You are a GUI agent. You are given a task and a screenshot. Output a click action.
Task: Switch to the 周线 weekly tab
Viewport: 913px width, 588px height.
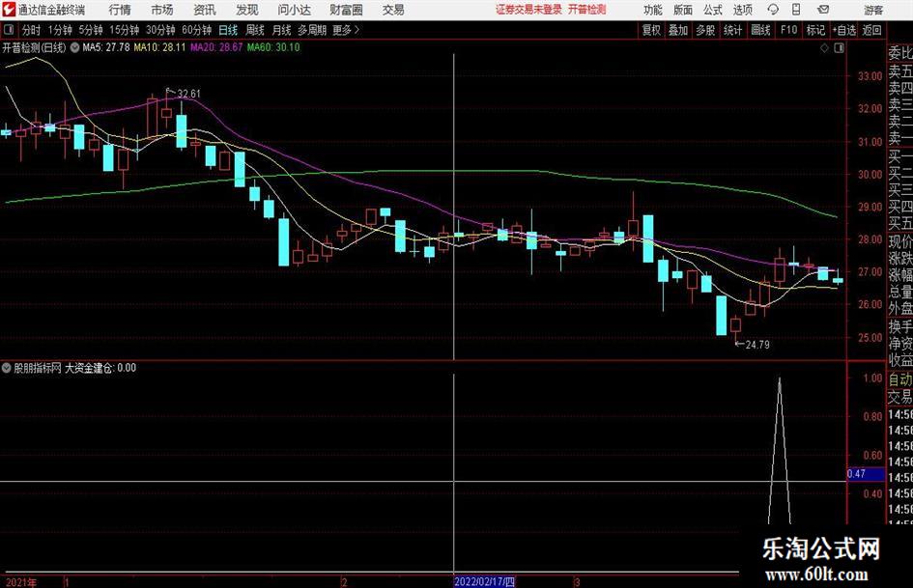pyautogui.click(x=255, y=30)
